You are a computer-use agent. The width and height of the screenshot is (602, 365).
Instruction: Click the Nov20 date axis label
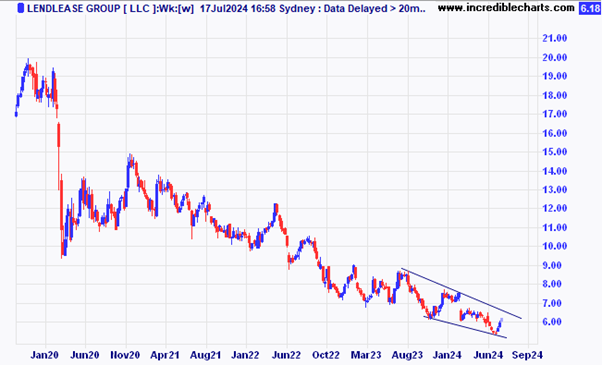pos(125,355)
